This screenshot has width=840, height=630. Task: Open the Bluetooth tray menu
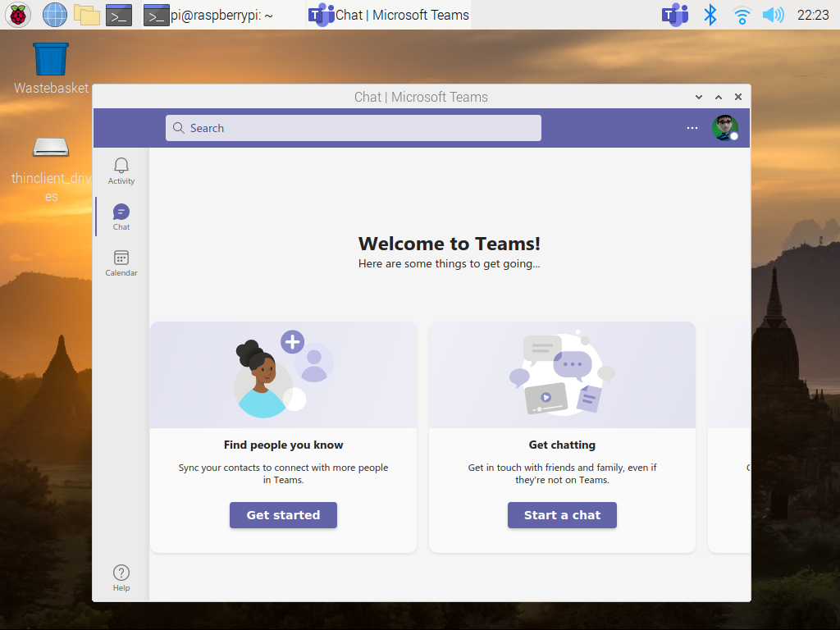pyautogui.click(x=710, y=15)
